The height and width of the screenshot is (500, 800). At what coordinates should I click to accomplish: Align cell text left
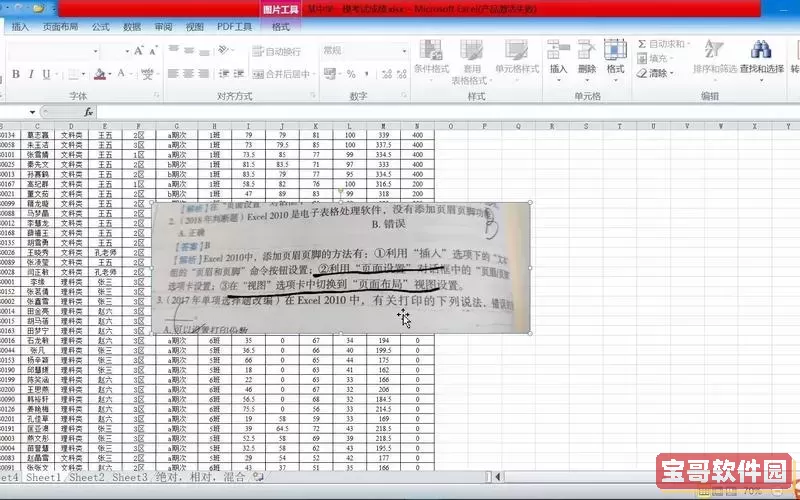174,74
